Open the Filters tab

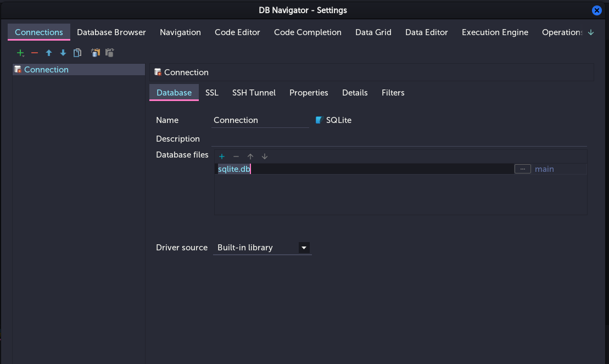coord(393,93)
